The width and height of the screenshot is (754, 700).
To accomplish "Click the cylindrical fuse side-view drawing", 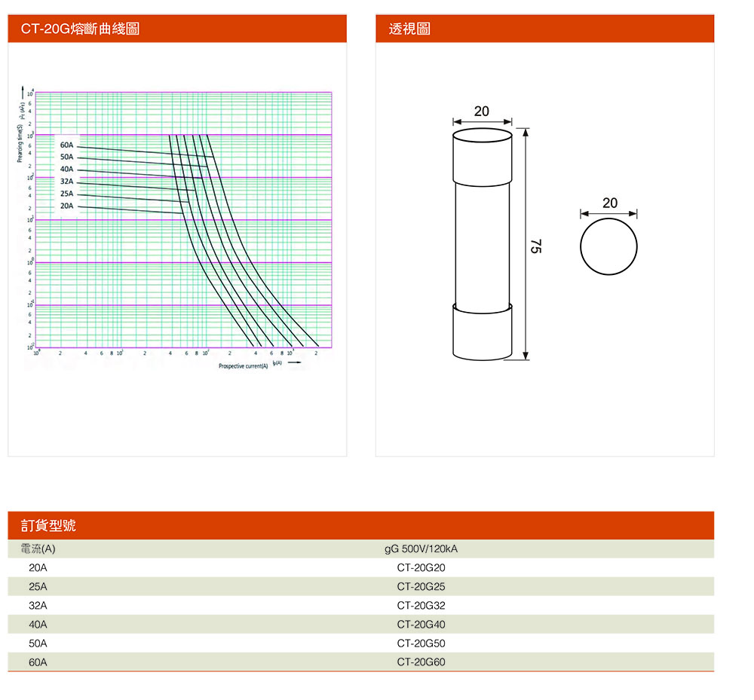I will (482, 244).
